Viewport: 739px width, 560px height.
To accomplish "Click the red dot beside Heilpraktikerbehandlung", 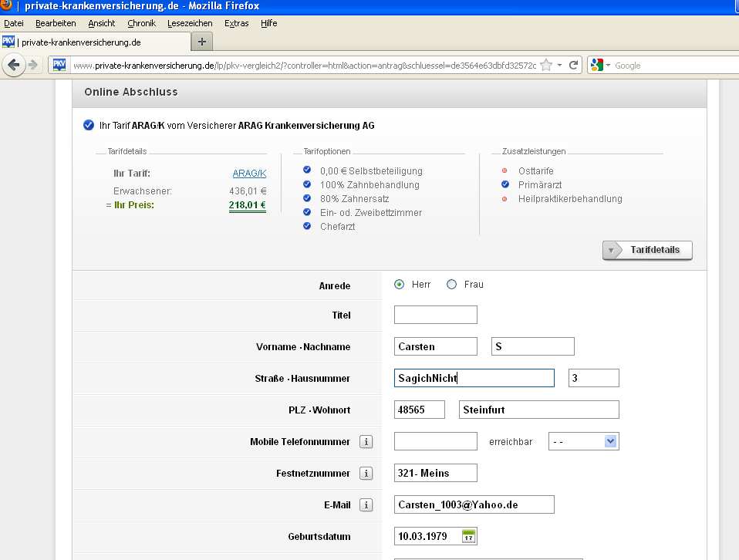I will pos(504,199).
